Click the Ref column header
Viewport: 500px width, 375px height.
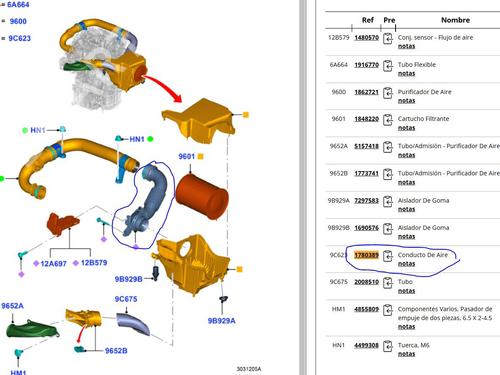(x=368, y=20)
